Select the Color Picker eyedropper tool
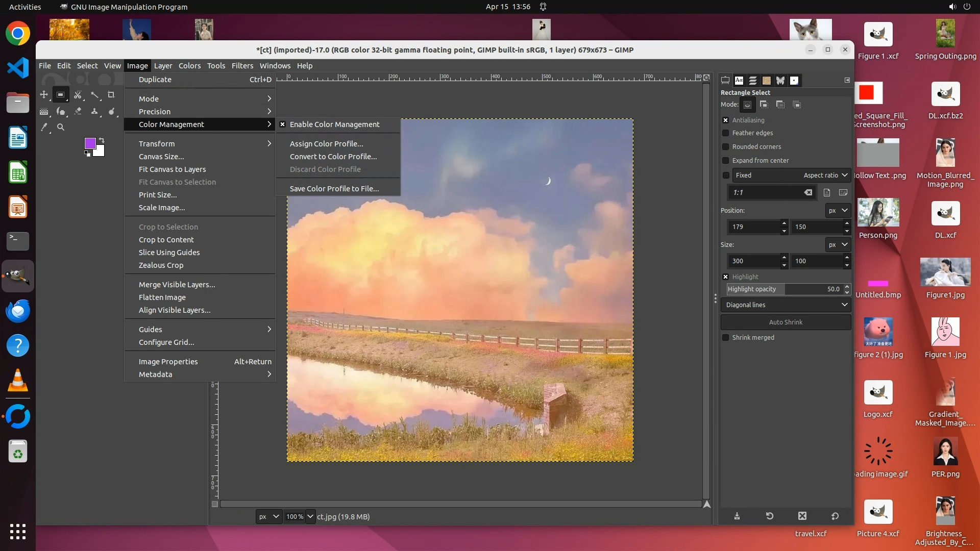The image size is (980, 551). (44, 128)
